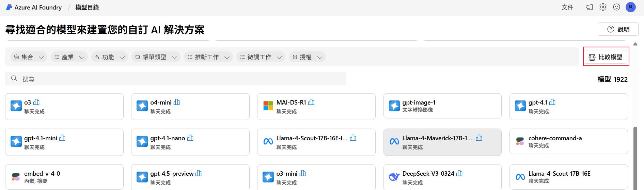Click the benchmark chart icon beside o3
Viewport: 644px width, 190px height.
[x=36, y=102]
